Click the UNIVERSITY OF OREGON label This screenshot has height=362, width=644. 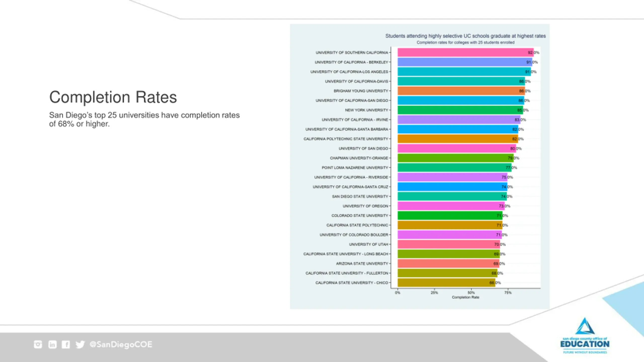[366, 206]
